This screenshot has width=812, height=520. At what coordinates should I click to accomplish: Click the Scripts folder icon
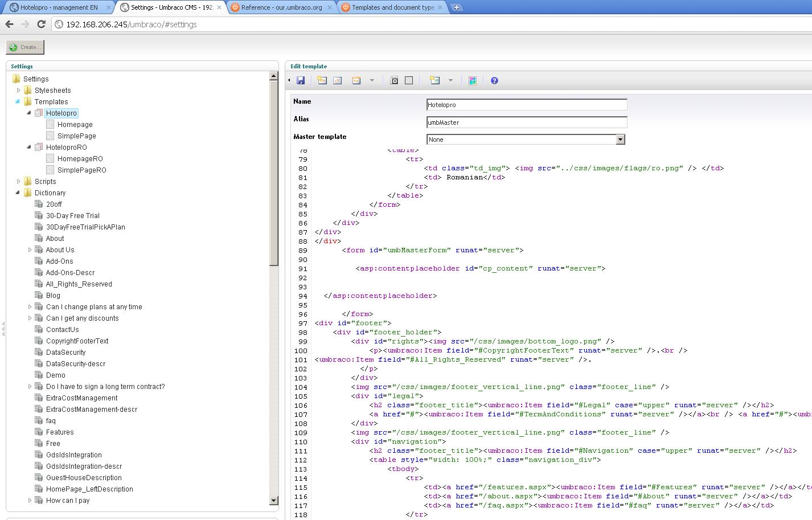pos(28,181)
